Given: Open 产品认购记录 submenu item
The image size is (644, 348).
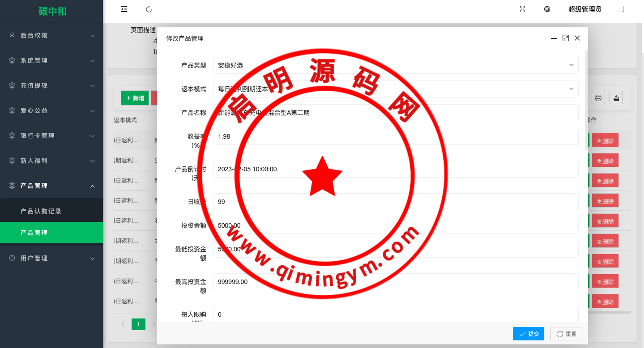Looking at the screenshot, I should 41,211.
